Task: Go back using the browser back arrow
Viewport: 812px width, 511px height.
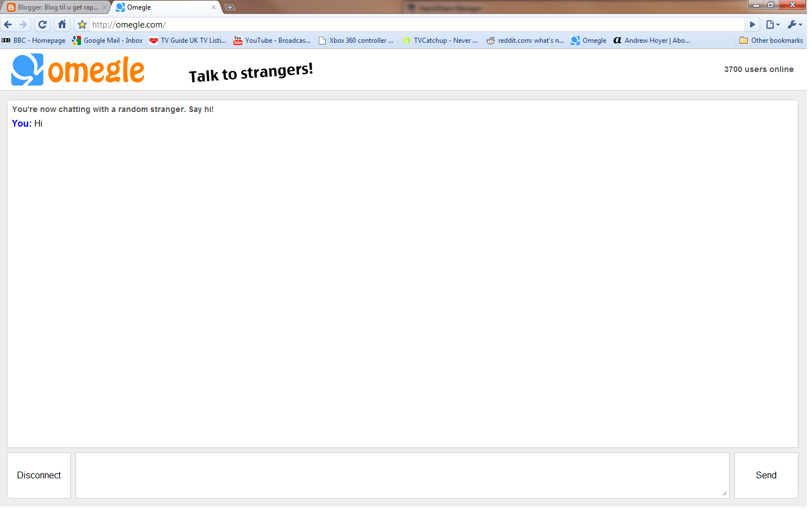Action: (8, 25)
